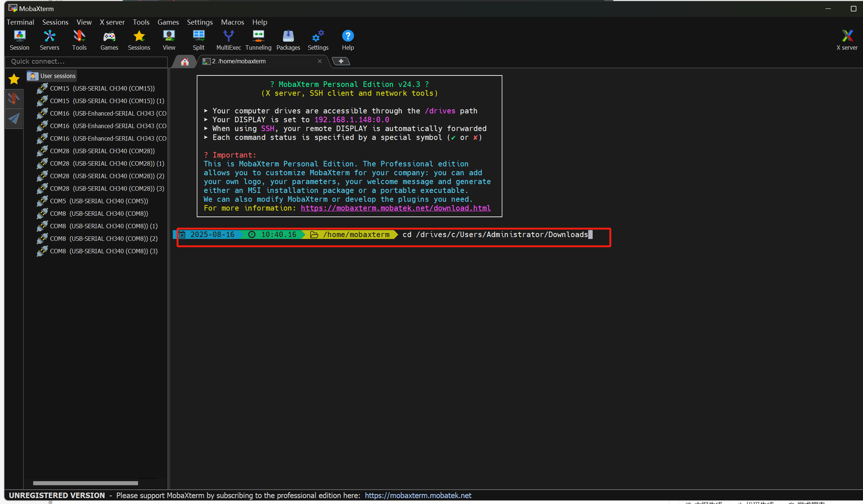
Task: Click the /home/mobaxterm prompt path segment
Action: [x=356, y=235]
